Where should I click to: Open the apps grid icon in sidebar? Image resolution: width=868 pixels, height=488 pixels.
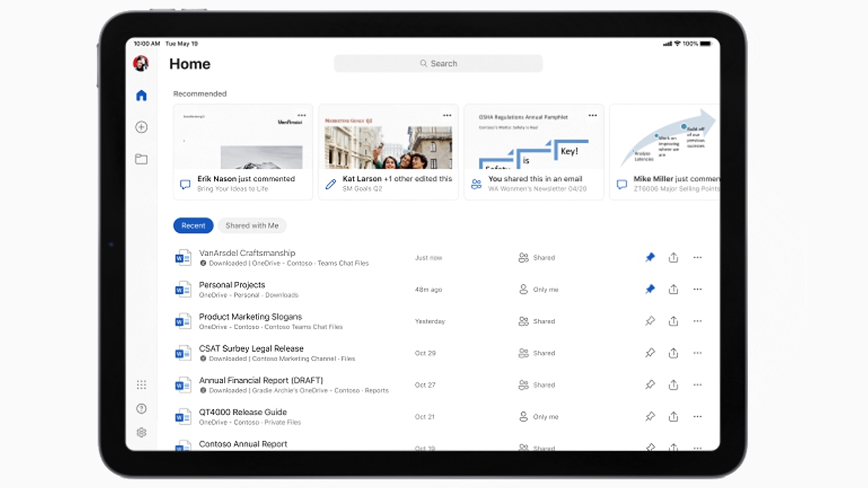(x=141, y=385)
